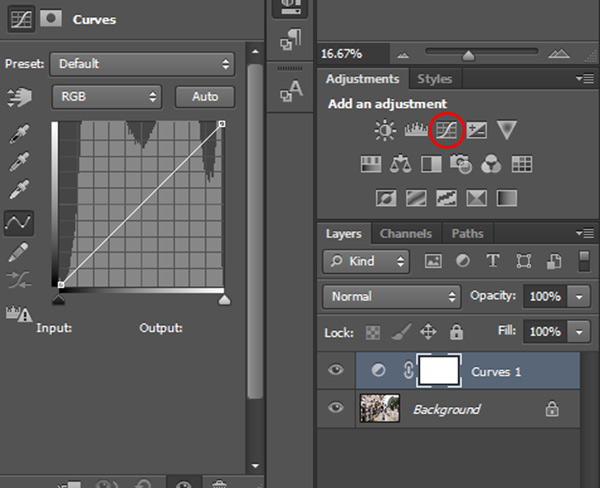This screenshot has height=488, width=600.
Task: Add a Photo Filter adjustment
Action: (x=460, y=164)
